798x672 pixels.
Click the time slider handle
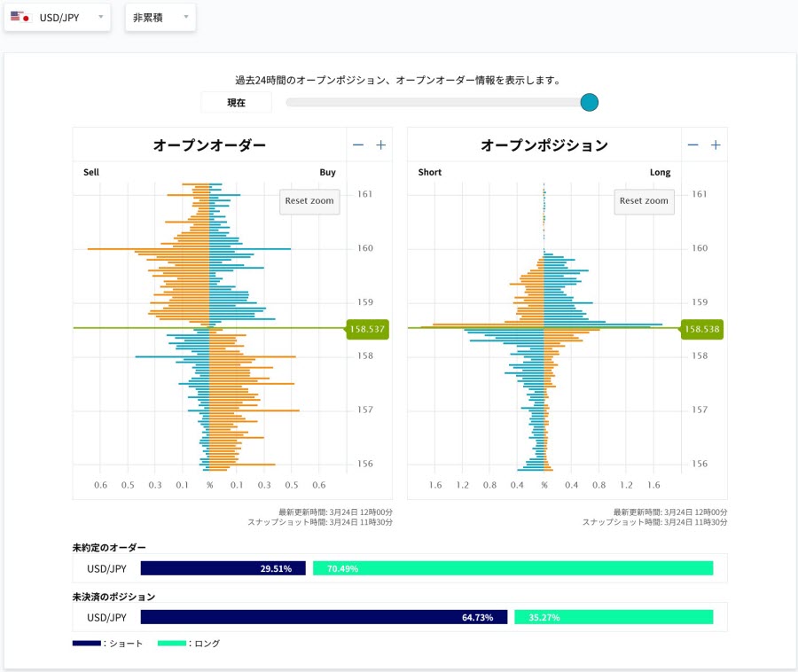(x=590, y=103)
